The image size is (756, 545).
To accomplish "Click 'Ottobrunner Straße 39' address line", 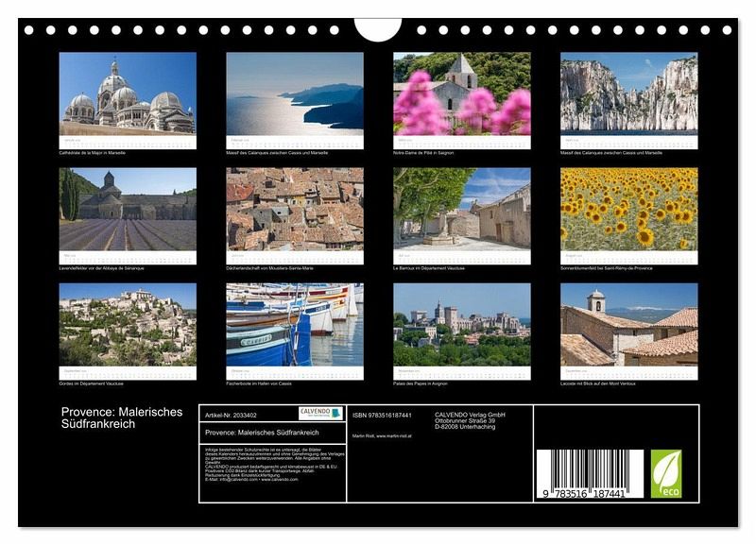I will pos(465,420).
